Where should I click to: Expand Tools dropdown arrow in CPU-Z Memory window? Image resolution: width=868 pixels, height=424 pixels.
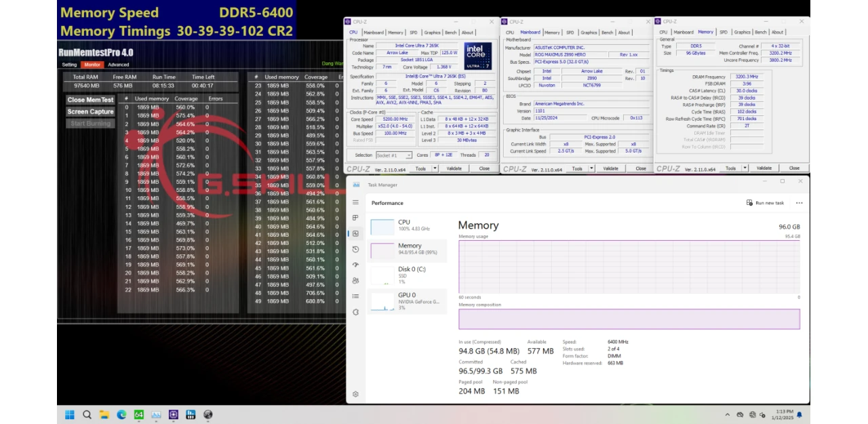click(x=745, y=168)
